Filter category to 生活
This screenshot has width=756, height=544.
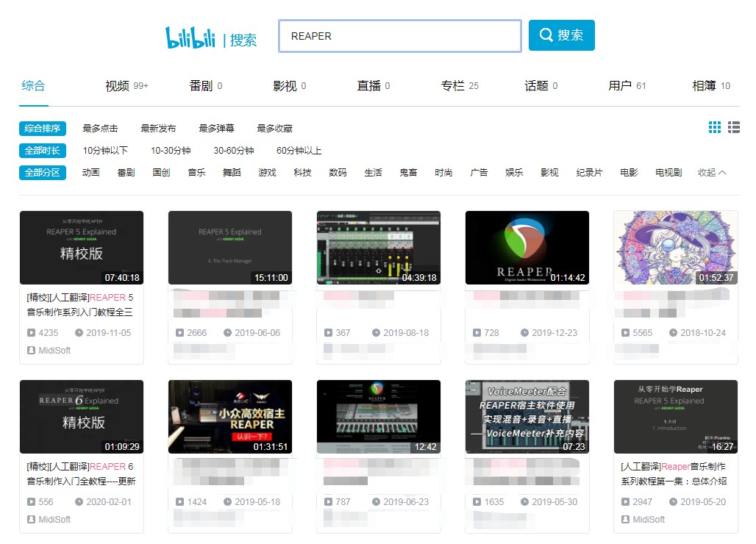[373, 173]
